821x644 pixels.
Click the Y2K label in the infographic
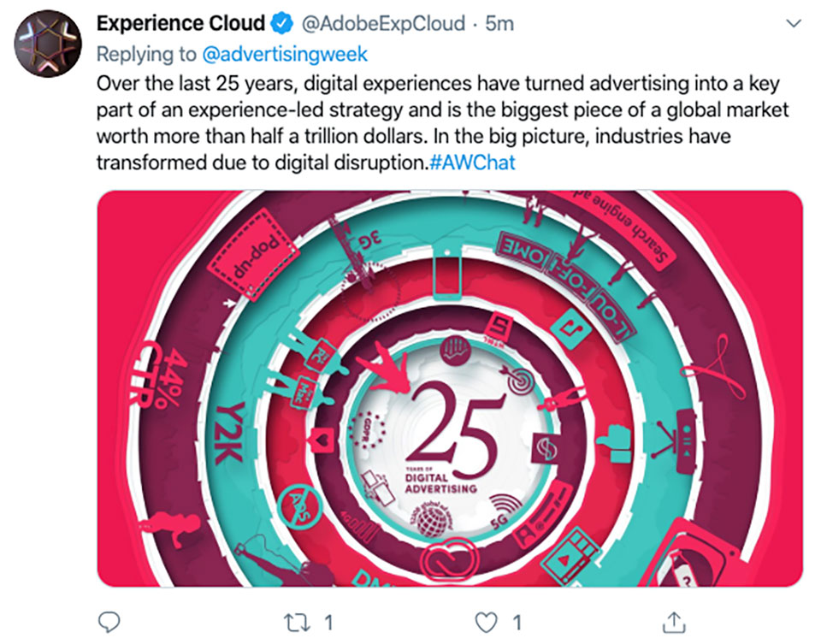[230, 433]
